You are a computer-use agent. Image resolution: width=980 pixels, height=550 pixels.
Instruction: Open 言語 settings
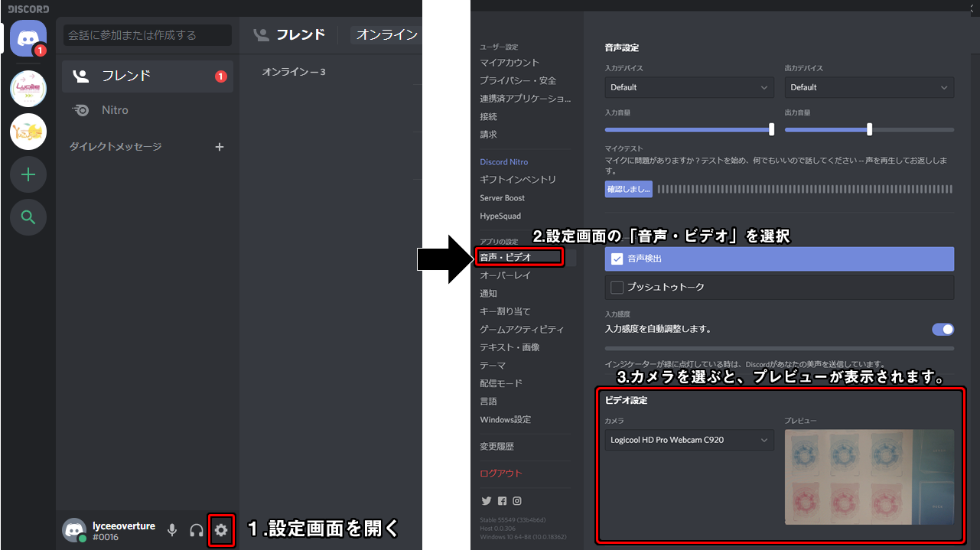pyautogui.click(x=489, y=402)
